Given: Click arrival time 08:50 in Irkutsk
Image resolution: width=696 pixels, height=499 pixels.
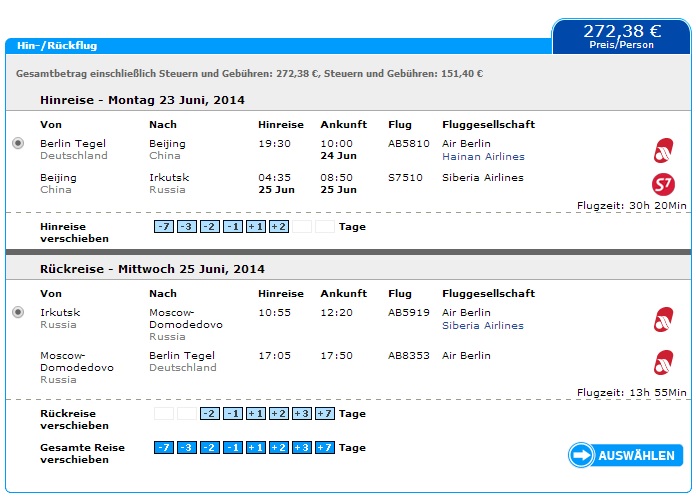Looking at the screenshot, I should [x=336, y=178].
